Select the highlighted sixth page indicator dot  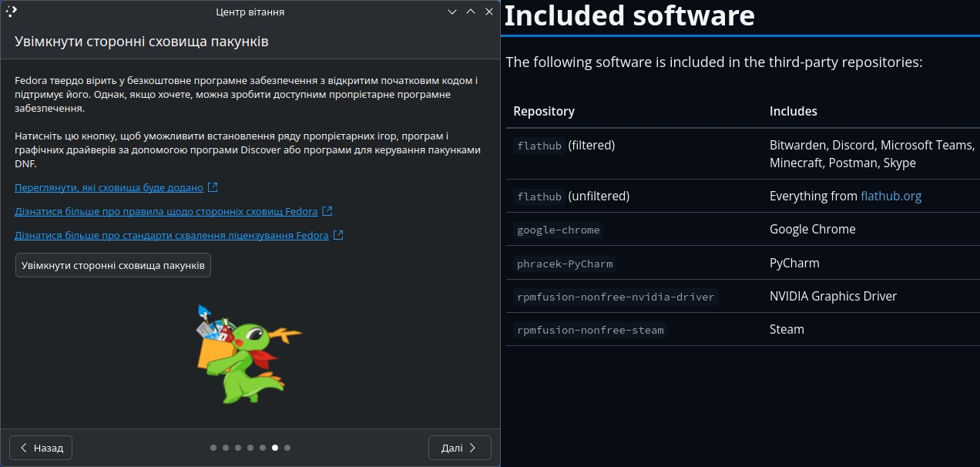[x=275, y=448]
